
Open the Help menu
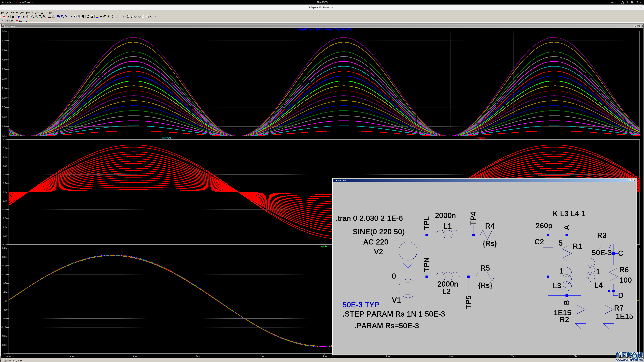point(51,13)
